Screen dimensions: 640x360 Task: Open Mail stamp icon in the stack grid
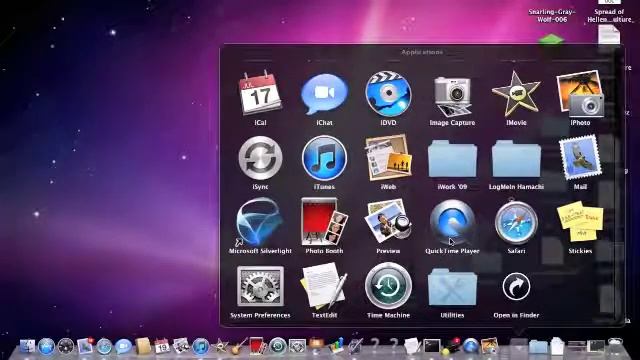tap(580, 158)
